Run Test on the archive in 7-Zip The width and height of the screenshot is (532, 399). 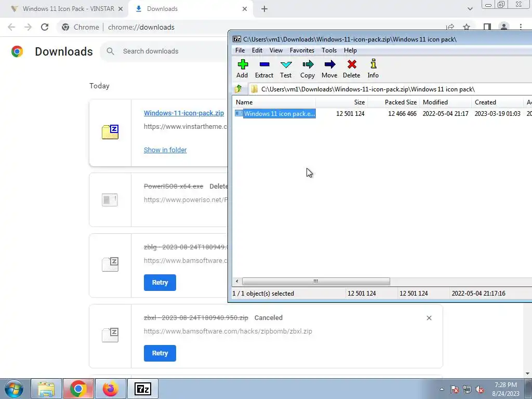click(x=286, y=69)
